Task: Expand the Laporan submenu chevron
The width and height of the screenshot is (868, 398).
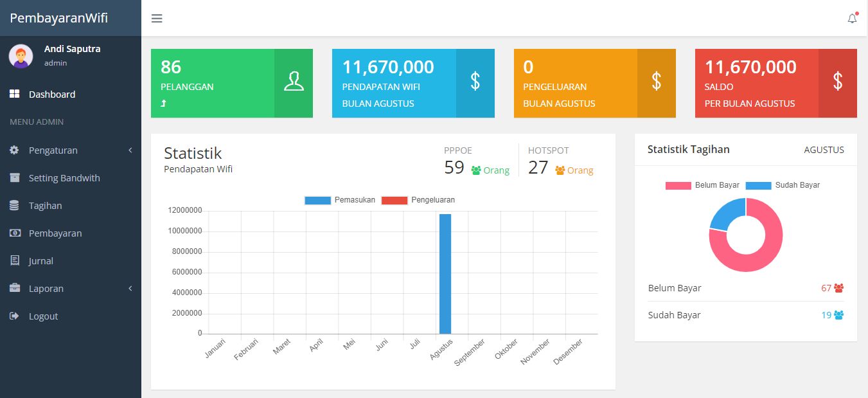Action: (130, 289)
